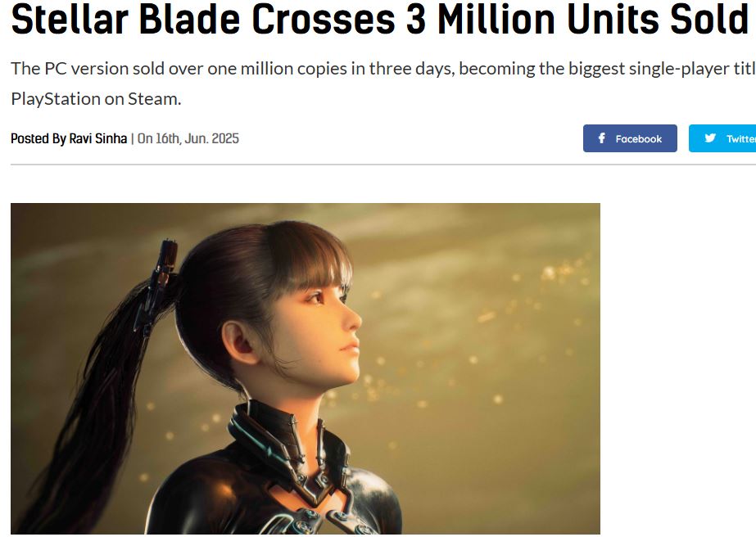The image size is (756, 537).
Task: Share the article via Facebook button
Action: point(630,138)
